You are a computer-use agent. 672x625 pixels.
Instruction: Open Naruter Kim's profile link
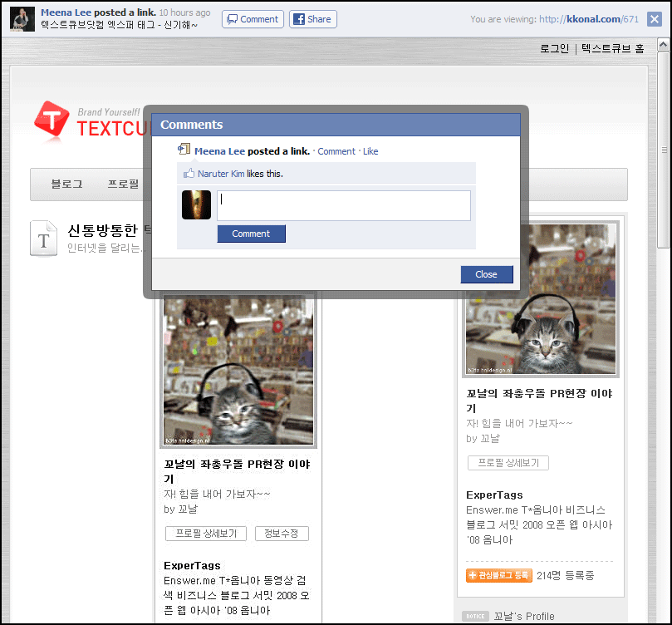(221, 174)
